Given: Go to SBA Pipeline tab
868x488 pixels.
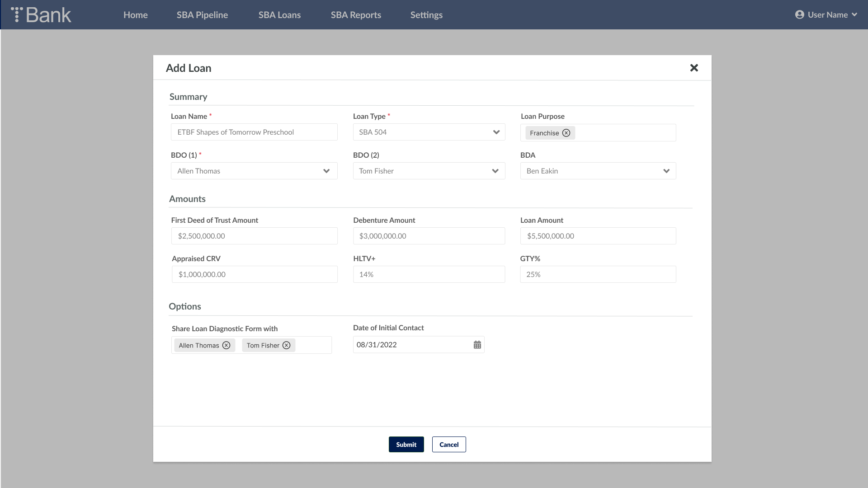Looking at the screenshot, I should [202, 15].
